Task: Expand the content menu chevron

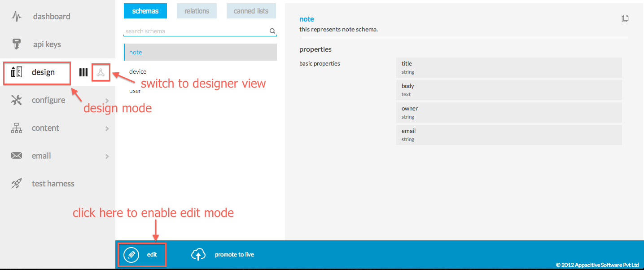Action: 107,128
